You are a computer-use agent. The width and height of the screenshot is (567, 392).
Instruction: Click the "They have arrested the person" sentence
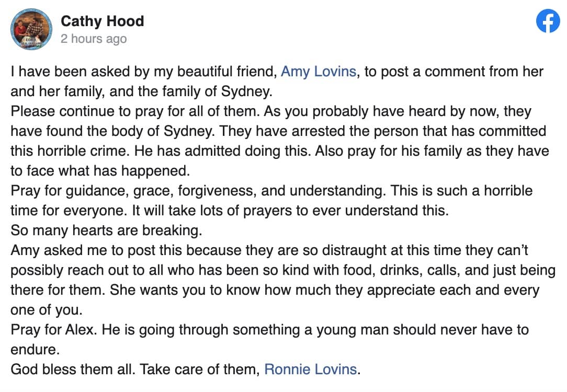pyautogui.click(x=382, y=131)
